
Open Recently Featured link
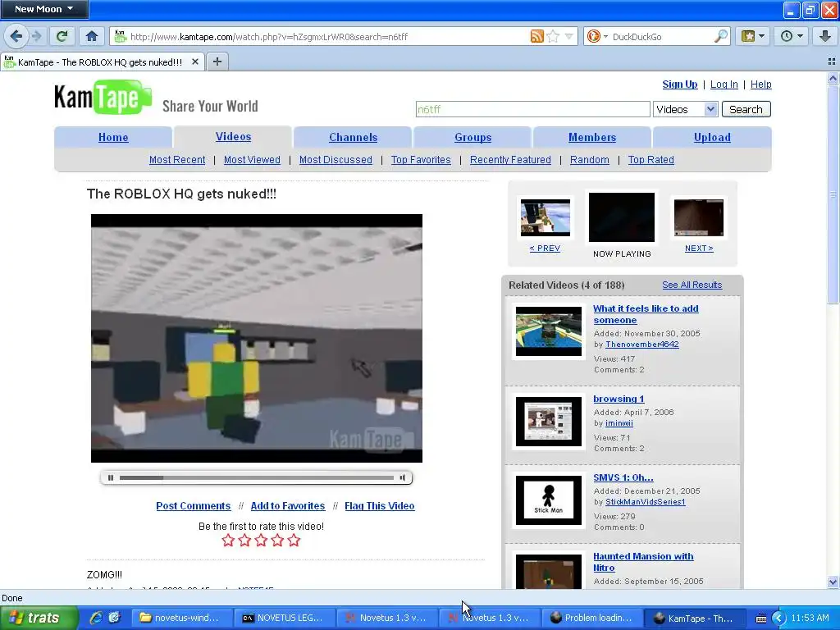(510, 160)
